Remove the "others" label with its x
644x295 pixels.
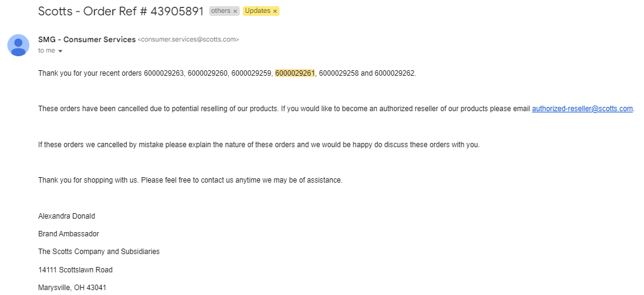tap(235, 12)
